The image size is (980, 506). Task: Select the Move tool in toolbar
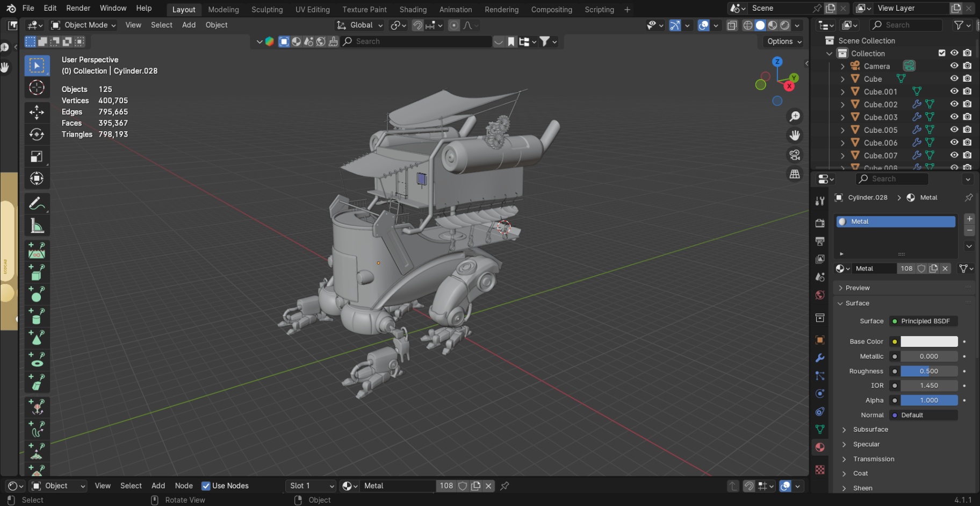click(37, 112)
